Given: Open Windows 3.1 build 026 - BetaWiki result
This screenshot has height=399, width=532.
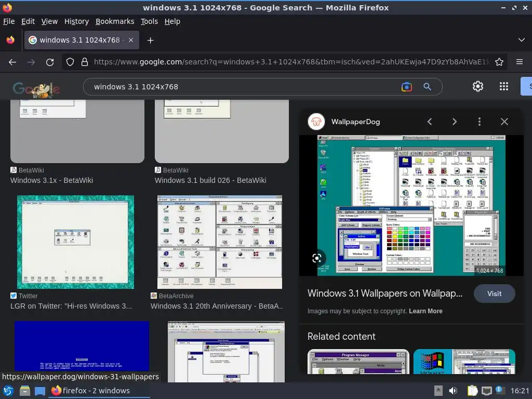Looking at the screenshot, I should (210, 180).
